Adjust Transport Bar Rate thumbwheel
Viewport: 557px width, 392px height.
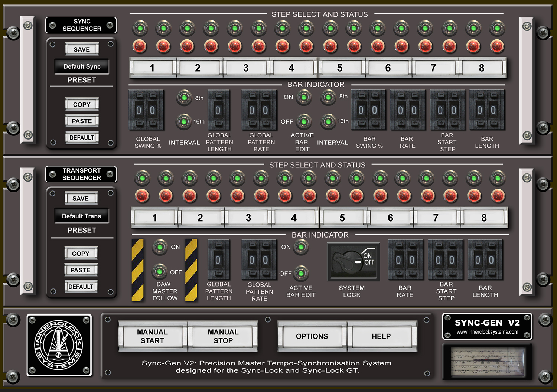point(405,259)
